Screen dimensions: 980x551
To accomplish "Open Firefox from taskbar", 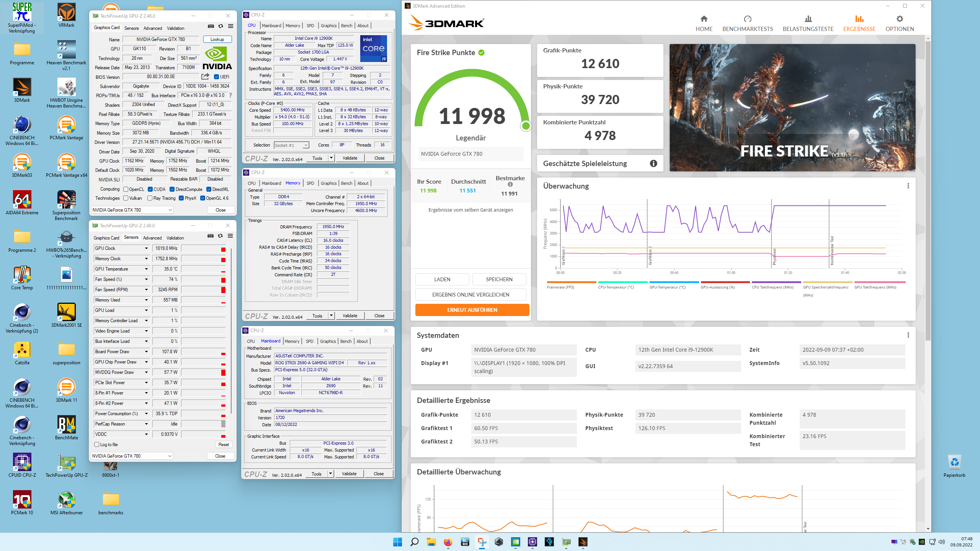I will click(448, 542).
